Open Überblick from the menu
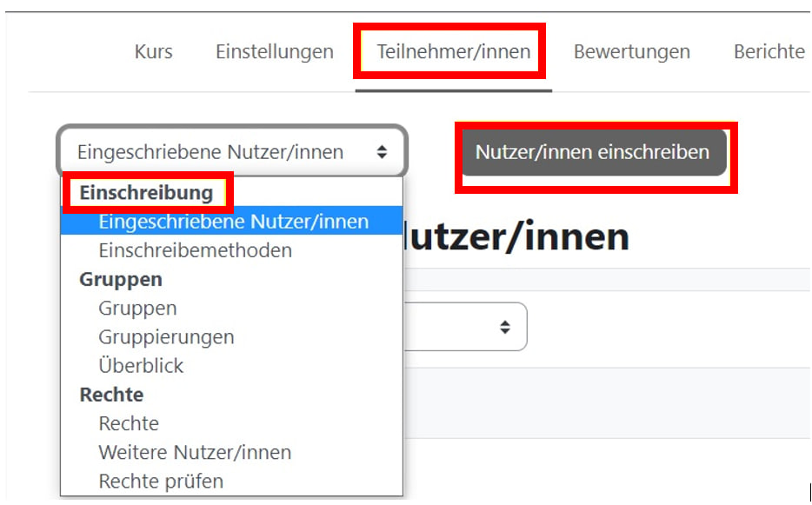Image resolution: width=812 pixels, height=505 pixels. [x=141, y=365]
